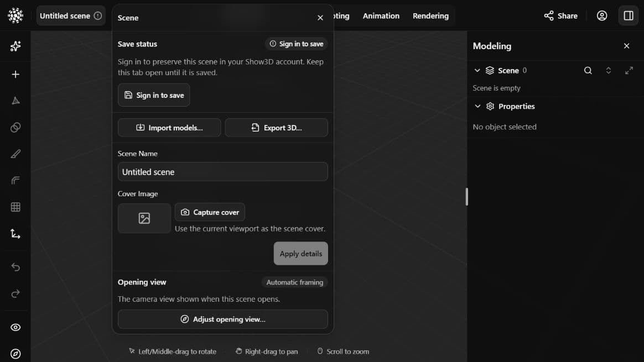
Task: Click Export 3D button
Action: tap(277, 128)
